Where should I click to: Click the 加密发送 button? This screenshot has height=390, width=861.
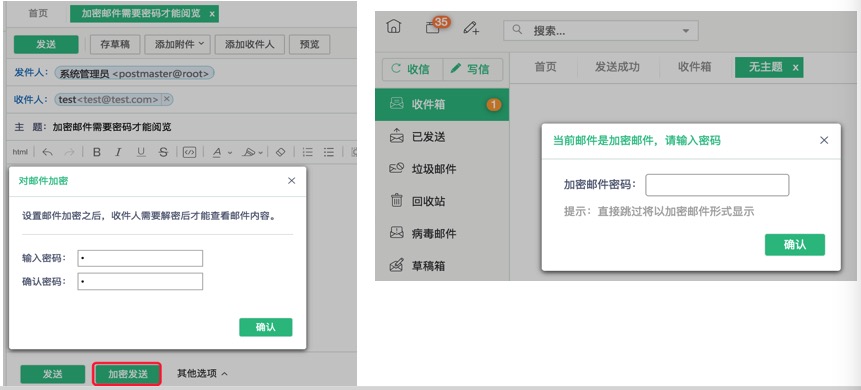coord(127,374)
